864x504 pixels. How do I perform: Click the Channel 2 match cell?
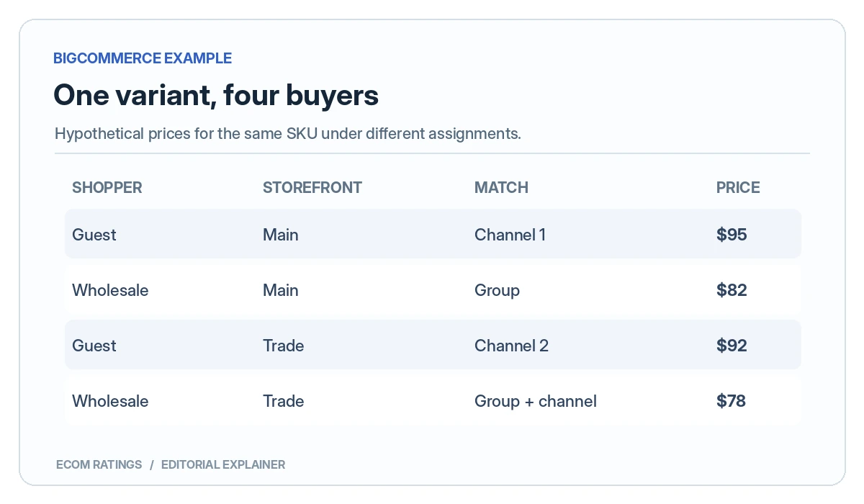pos(511,346)
